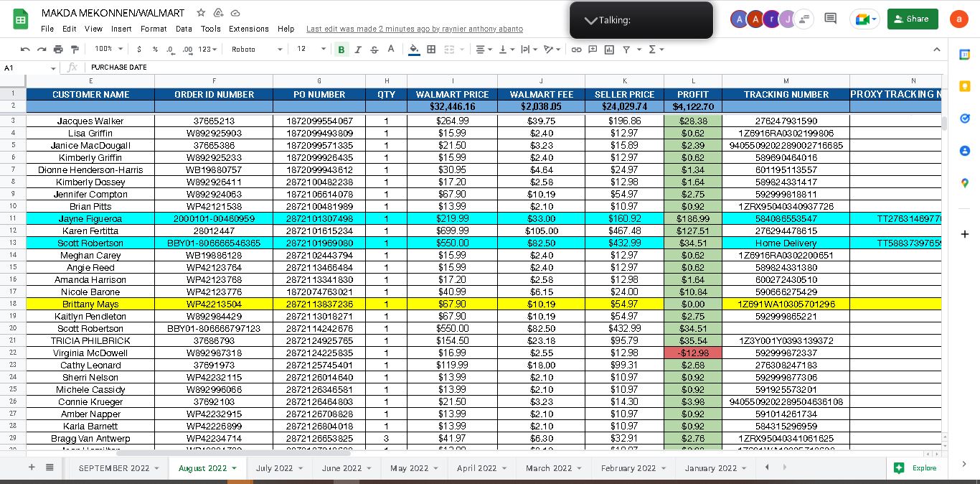Image resolution: width=980 pixels, height=484 pixels.
Task: Click the Print icon in toolbar
Action: pos(58,50)
